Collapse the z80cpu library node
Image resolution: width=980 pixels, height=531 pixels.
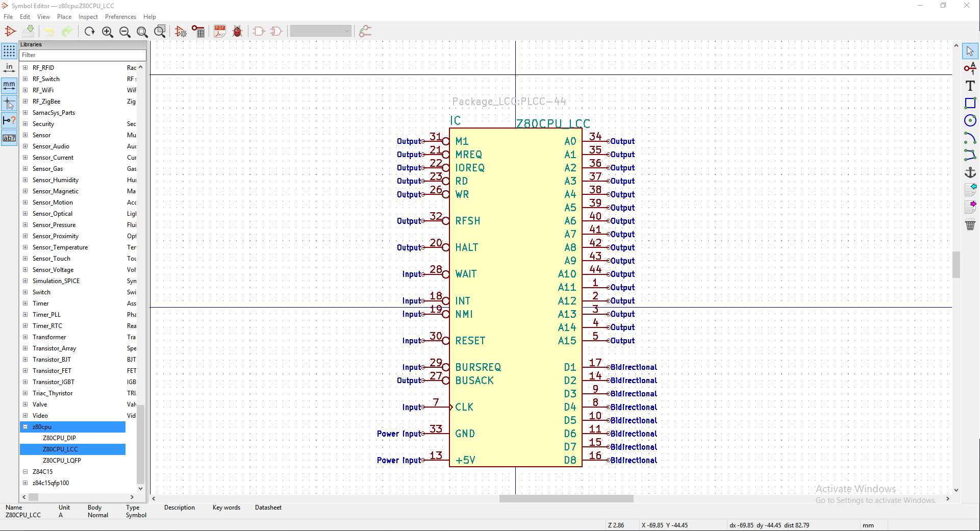pyautogui.click(x=25, y=426)
